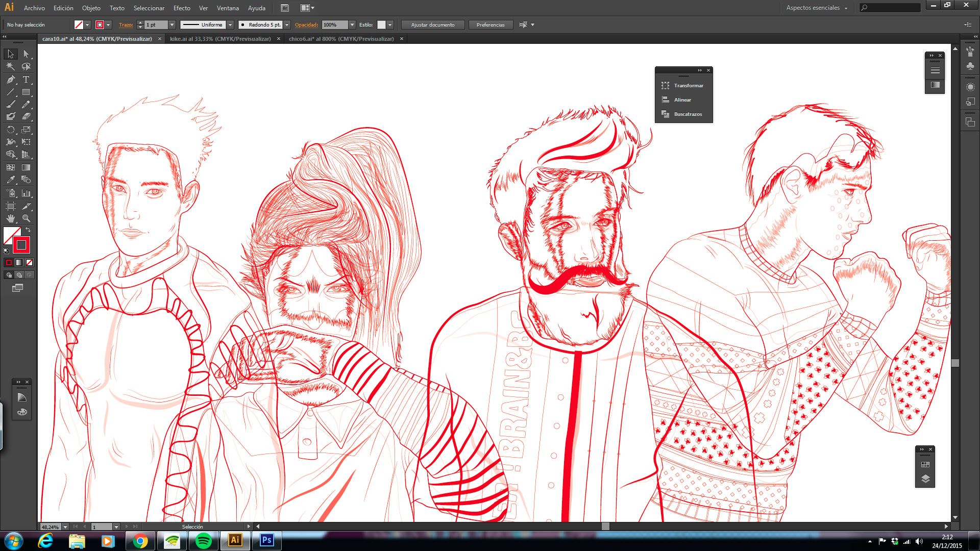
Task: Pick the Eyedropper tool
Action: [11, 180]
